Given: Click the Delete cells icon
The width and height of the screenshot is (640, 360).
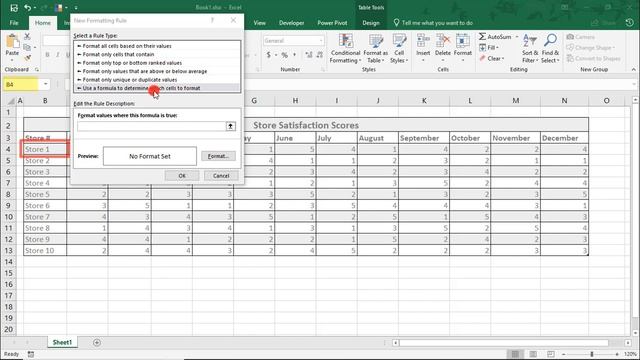Looking at the screenshot, I should tap(443, 41).
